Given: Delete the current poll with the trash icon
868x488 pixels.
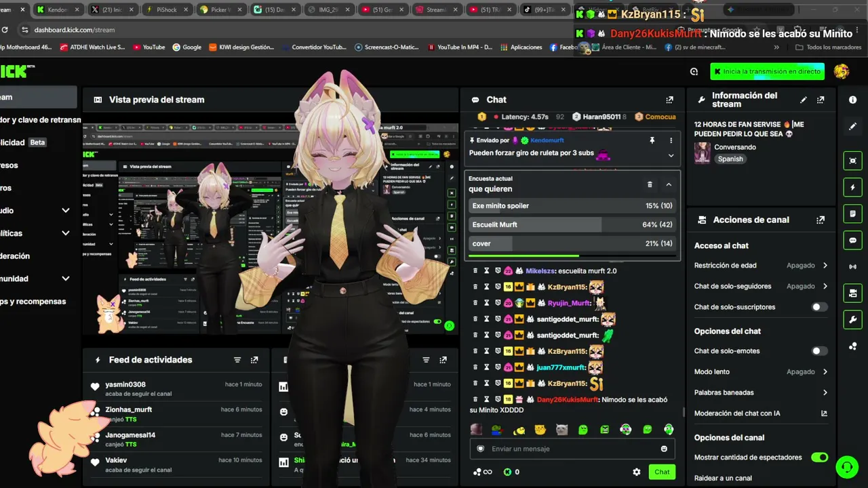Looking at the screenshot, I should click(650, 184).
